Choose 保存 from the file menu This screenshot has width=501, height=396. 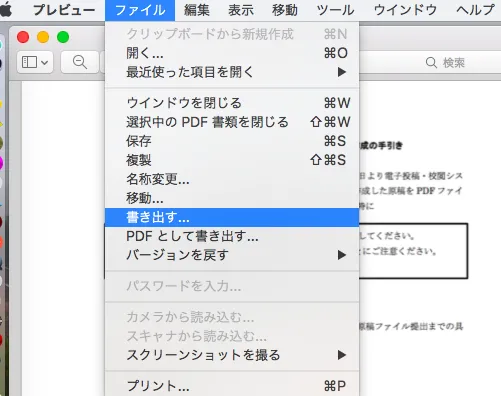pos(232,141)
